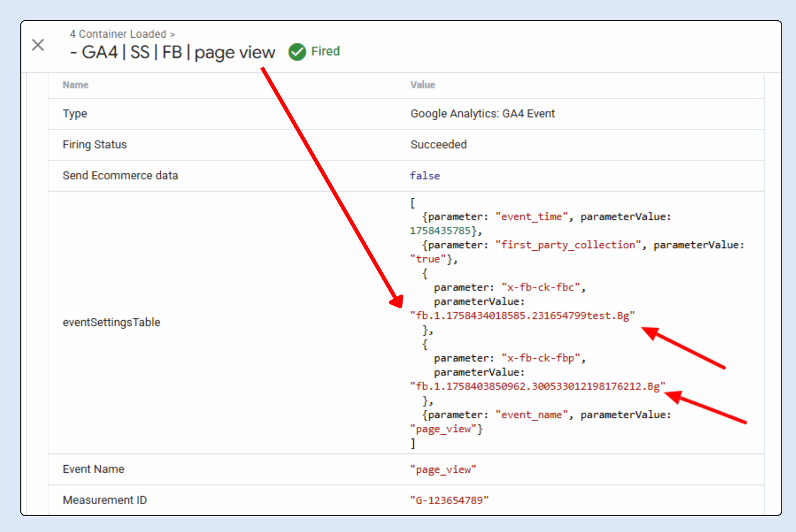Click the Firing Status row label
Viewport: 796px width, 532px height.
[x=95, y=145]
